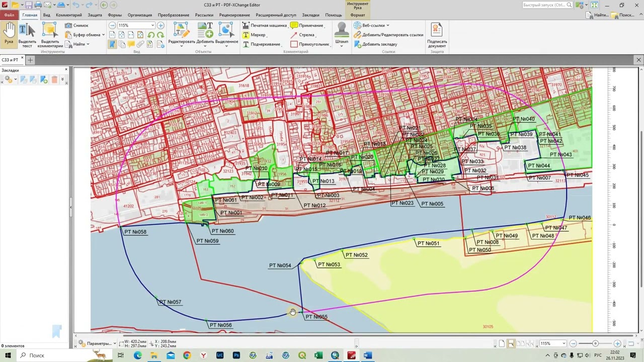644x362 pixels.
Task: Click Добавить/Редактировать ссылки
Action: 388,35
